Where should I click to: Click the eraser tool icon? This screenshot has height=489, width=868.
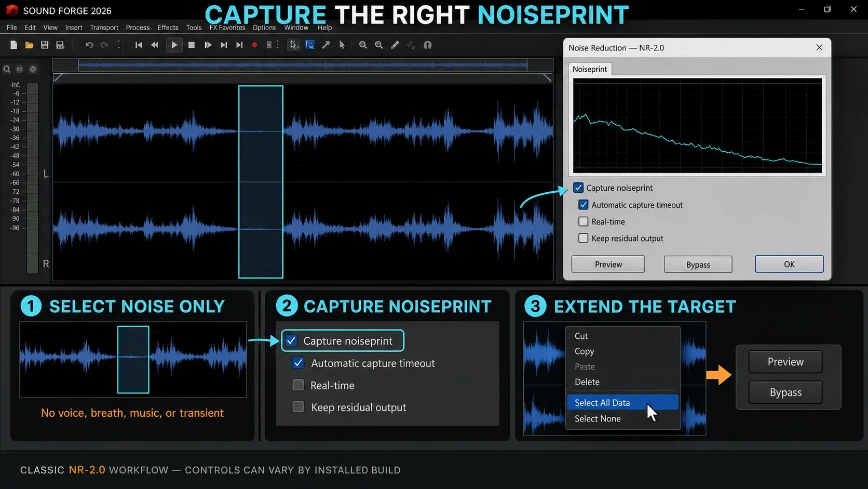pos(411,45)
